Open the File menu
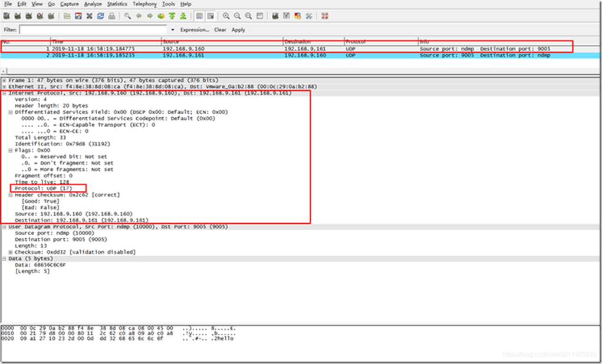Screen dimensions: 602x364 click(x=8, y=4)
